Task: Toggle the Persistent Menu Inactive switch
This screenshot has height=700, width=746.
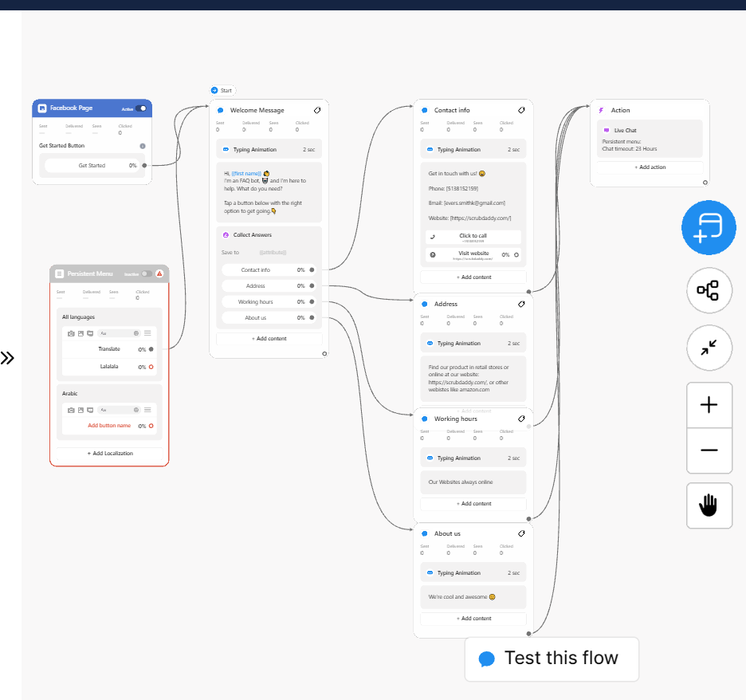Action: click(x=147, y=273)
